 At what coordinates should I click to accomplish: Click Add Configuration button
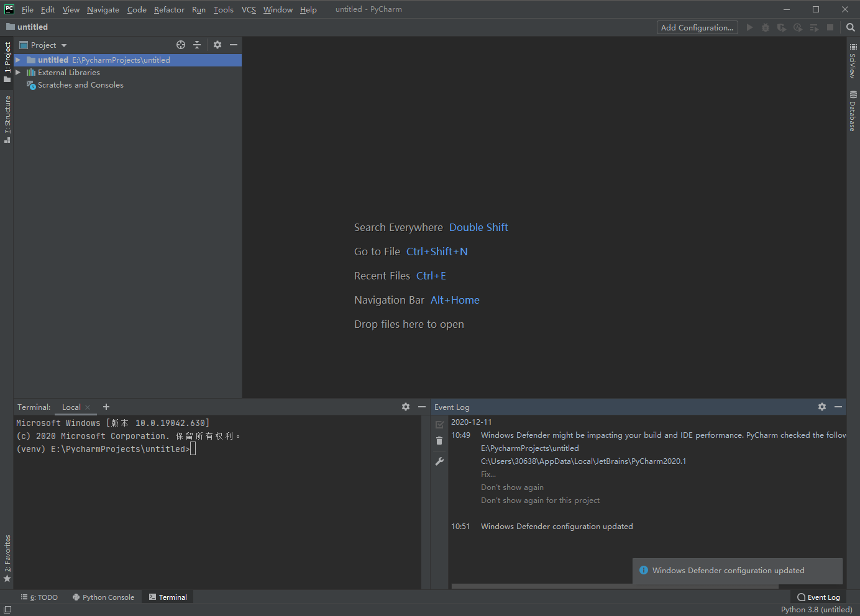697,27
